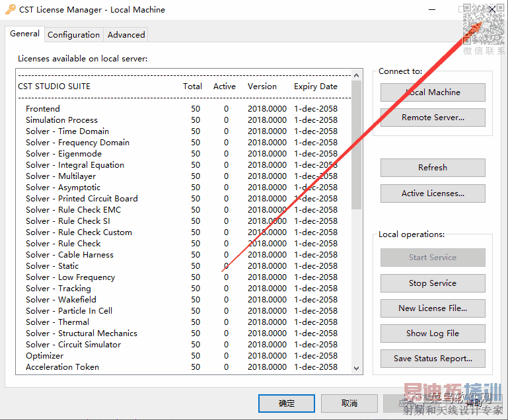Connect to Local Machine
This screenshot has width=508, height=420.
pyautogui.click(x=433, y=92)
